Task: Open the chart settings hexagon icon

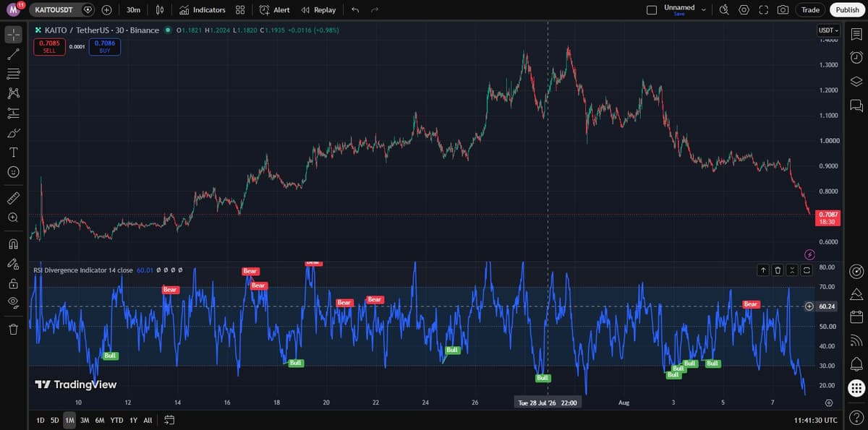Action: [744, 10]
